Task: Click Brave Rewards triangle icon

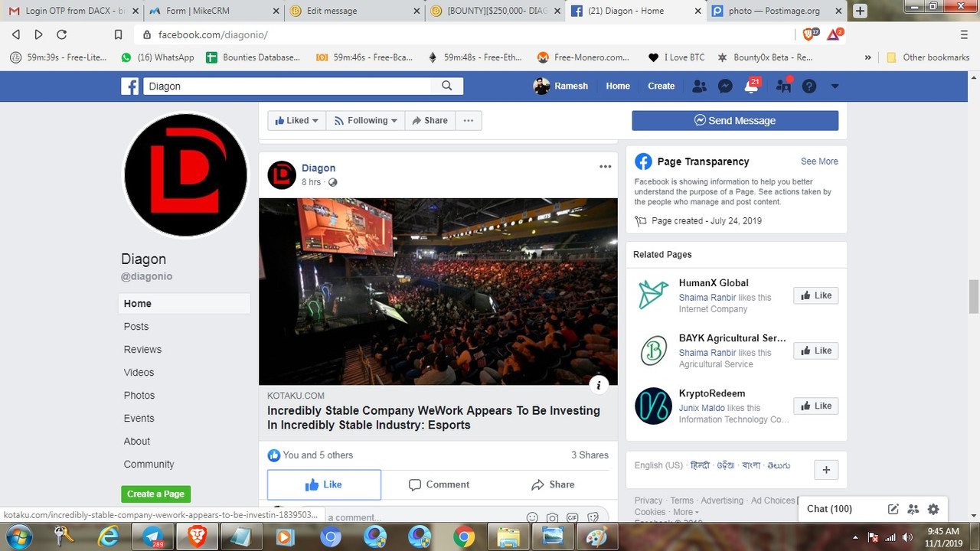Action: point(834,34)
